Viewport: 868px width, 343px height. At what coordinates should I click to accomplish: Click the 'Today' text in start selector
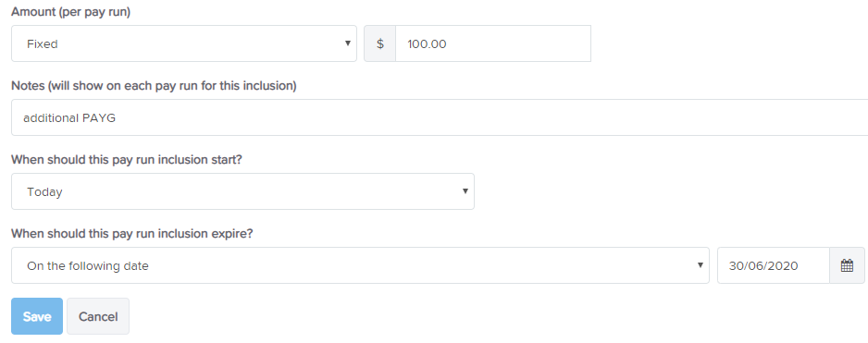click(44, 192)
